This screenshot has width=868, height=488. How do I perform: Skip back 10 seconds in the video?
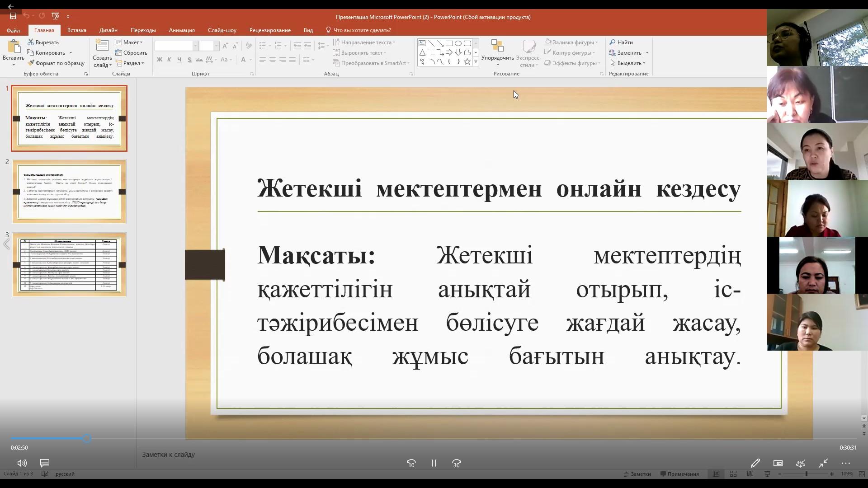click(411, 463)
